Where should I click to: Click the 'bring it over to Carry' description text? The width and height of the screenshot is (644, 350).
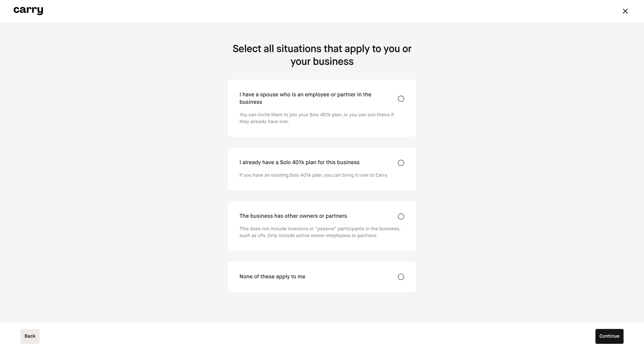point(313,175)
